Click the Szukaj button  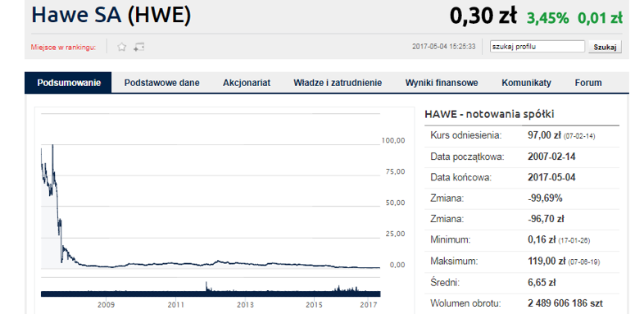(605, 47)
